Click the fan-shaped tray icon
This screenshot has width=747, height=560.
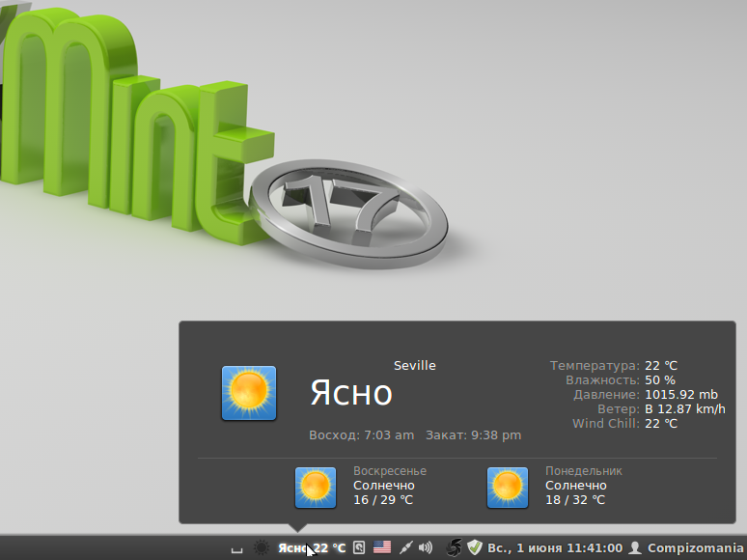pos(454,547)
